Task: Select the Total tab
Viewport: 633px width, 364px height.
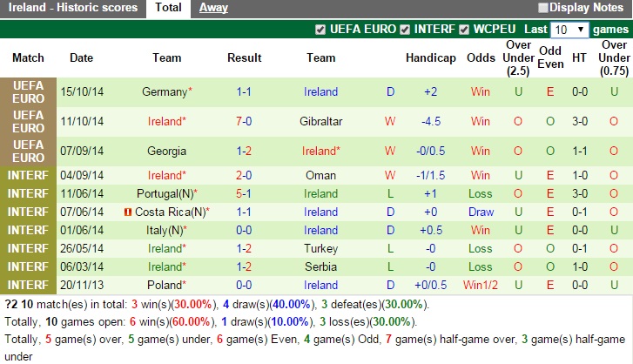Action: 168,8
